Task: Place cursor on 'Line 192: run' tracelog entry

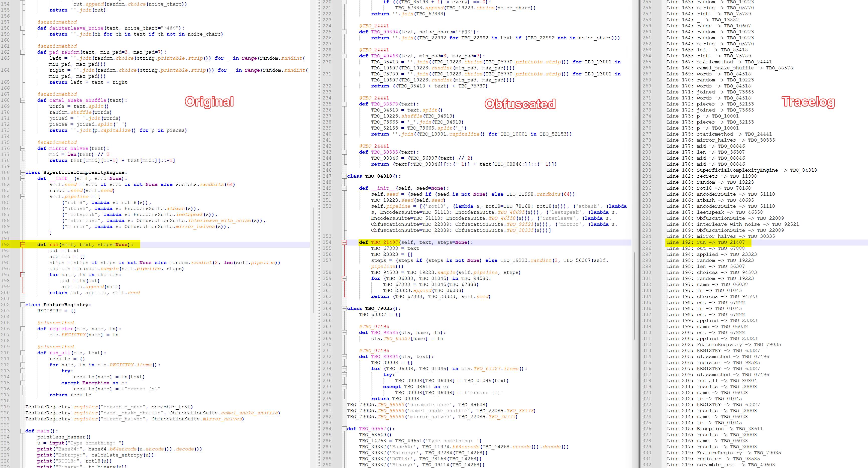Action: 686,242
